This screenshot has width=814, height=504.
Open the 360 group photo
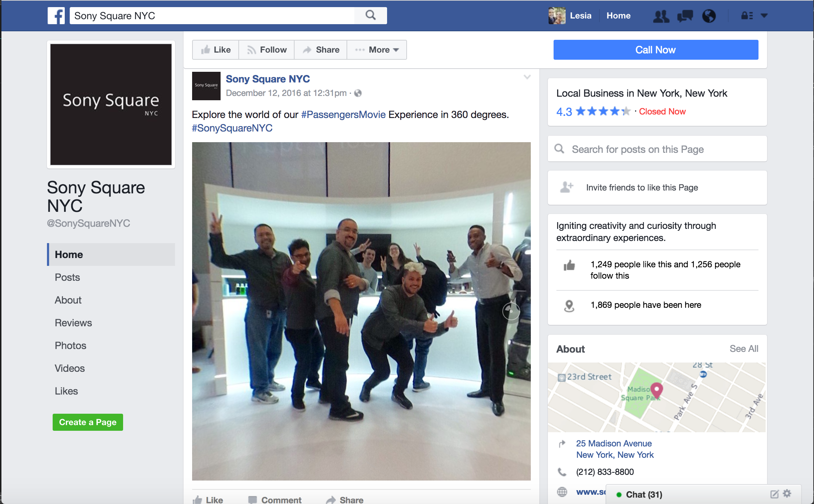click(361, 311)
